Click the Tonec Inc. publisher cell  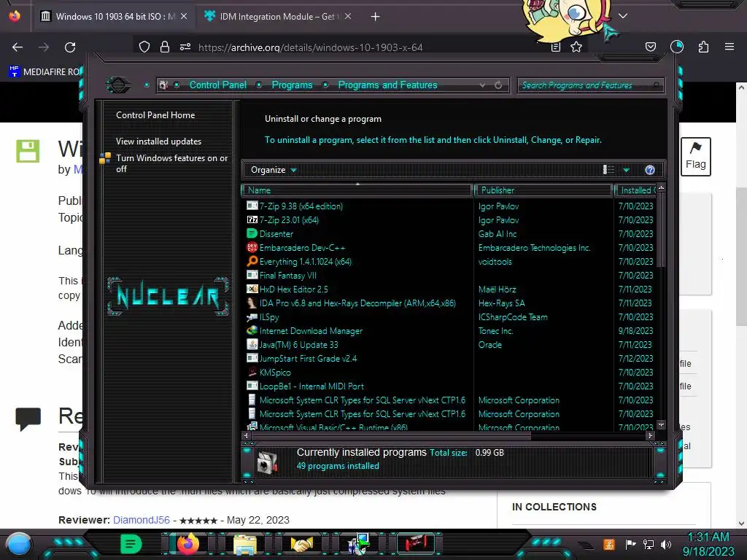(x=495, y=330)
